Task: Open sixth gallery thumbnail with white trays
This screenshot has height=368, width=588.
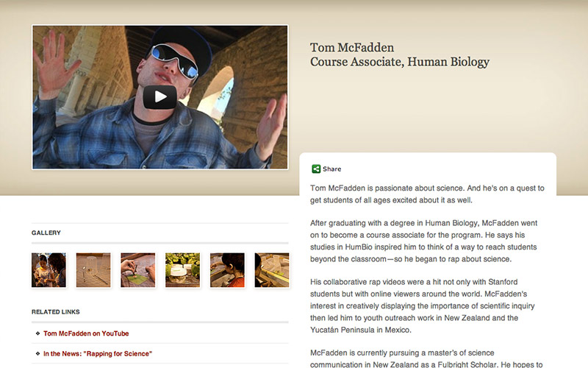Action: pyautogui.click(x=272, y=270)
